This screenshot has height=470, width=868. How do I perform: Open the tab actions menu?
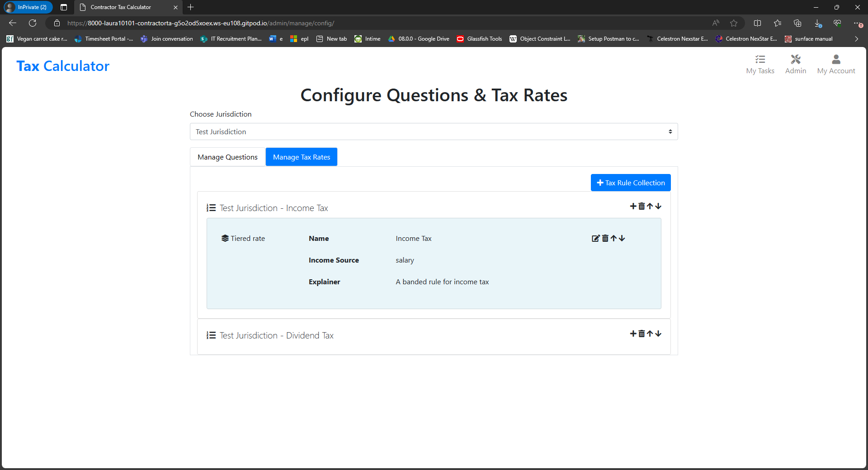(64, 7)
